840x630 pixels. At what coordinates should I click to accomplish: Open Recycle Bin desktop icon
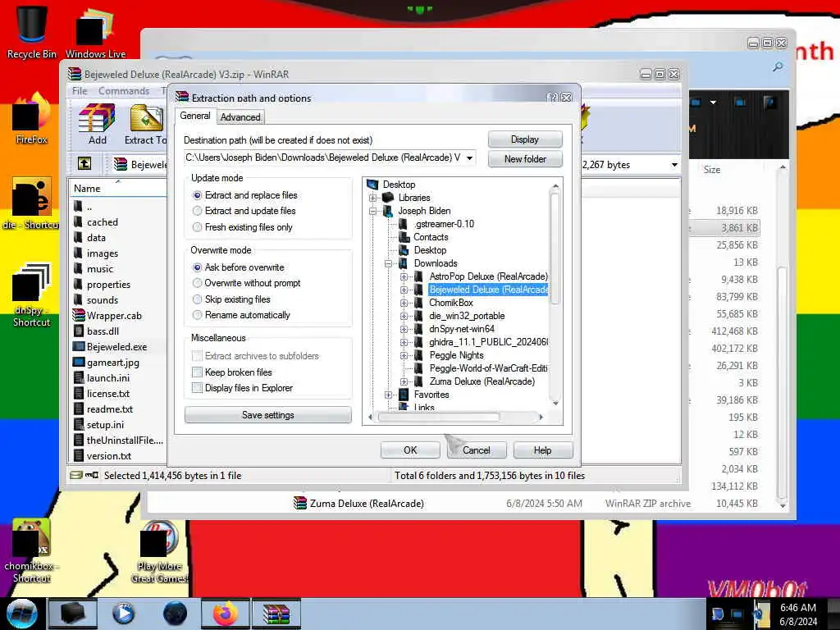(x=32, y=32)
